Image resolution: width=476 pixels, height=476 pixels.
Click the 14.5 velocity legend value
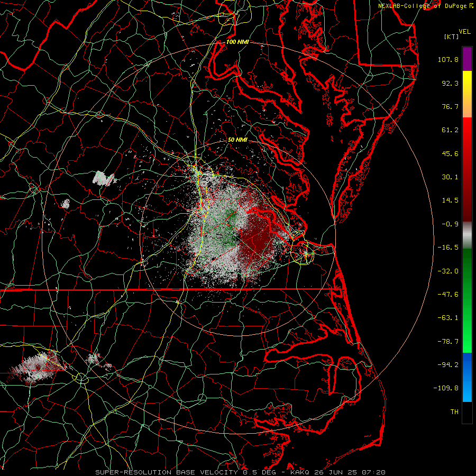[450, 200]
